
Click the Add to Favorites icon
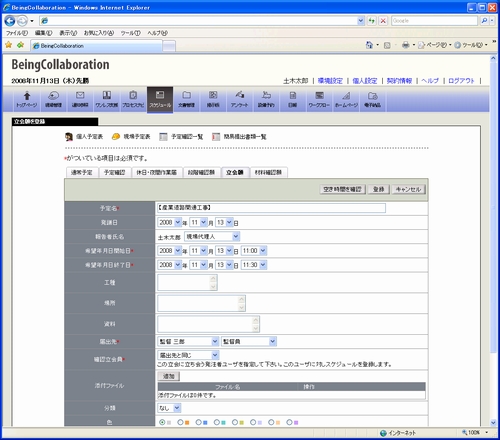coord(21,45)
